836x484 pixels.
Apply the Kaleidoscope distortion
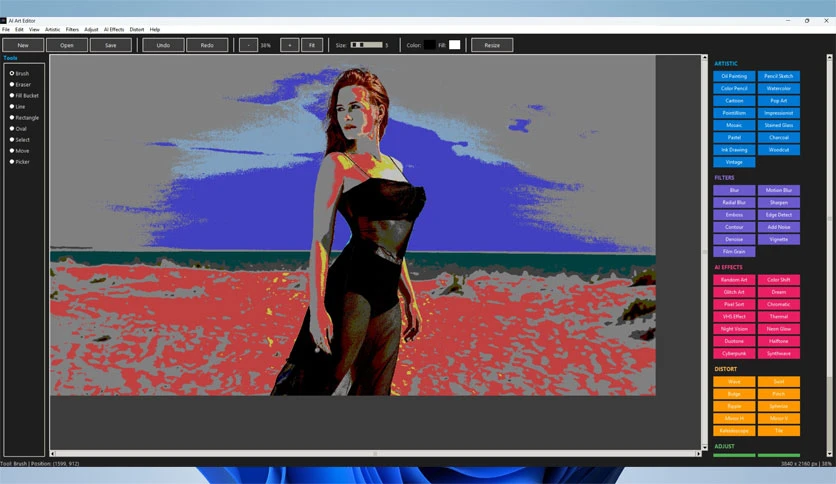coord(734,431)
